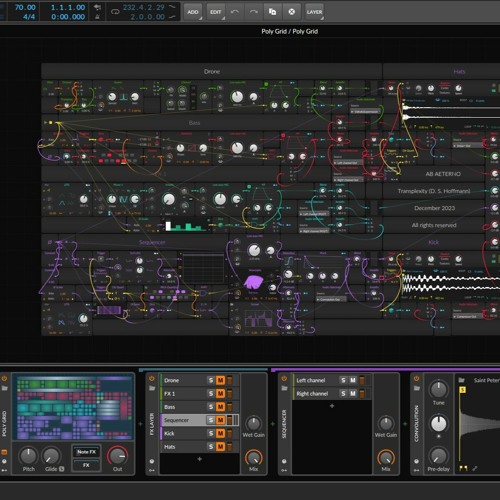The height and width of the screenshot is (500, 500).
Task: Click the duplicate/copy icon in the toolbar
Action: 272,12
